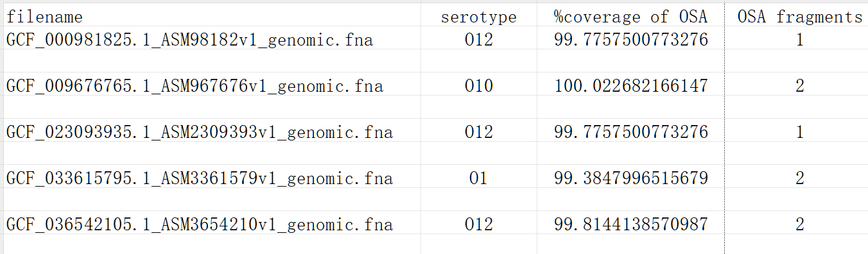Image resolution: width=868 pixels, height=254 pixels.
Task: Click coverage value 100.022682166147
Action: (x=631, y=86)
